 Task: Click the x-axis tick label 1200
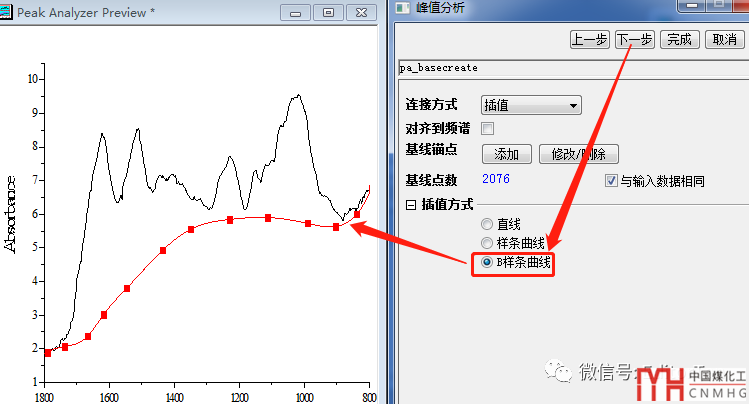(239, 397)
